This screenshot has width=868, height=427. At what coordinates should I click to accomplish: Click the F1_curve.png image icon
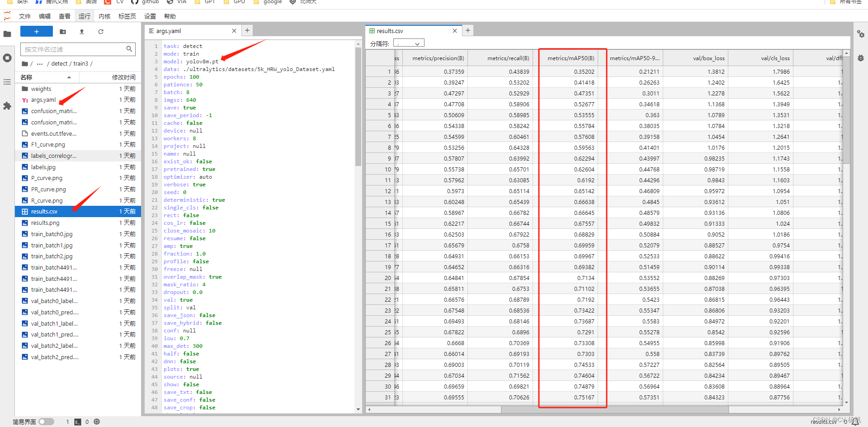point(25,145)
